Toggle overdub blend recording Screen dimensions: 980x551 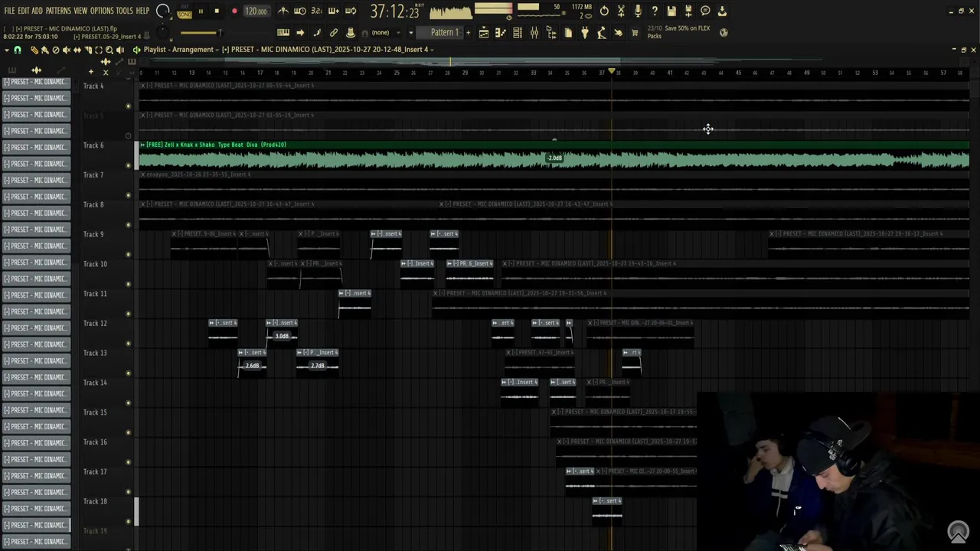click(334, 11)
